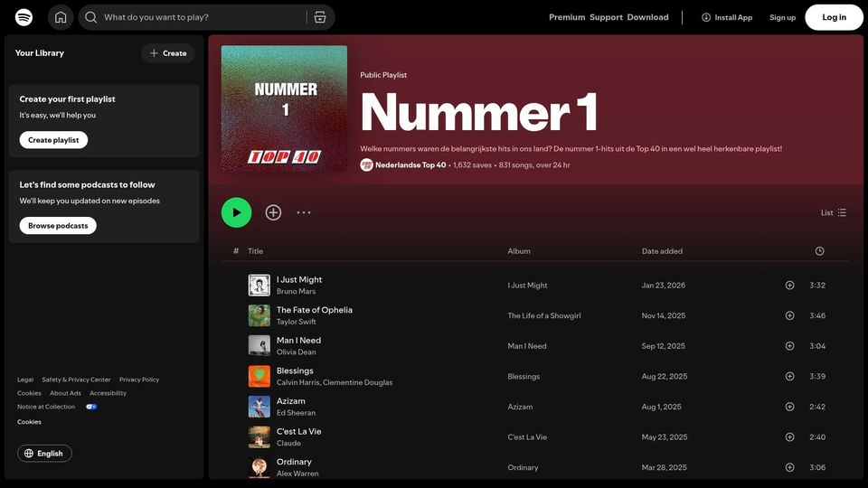
Task: Click the search magnifier icon
Action: click(90, 17)
